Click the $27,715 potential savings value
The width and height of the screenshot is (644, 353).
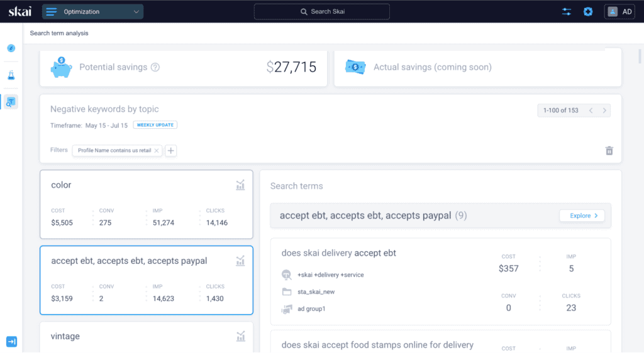point(291,67)
